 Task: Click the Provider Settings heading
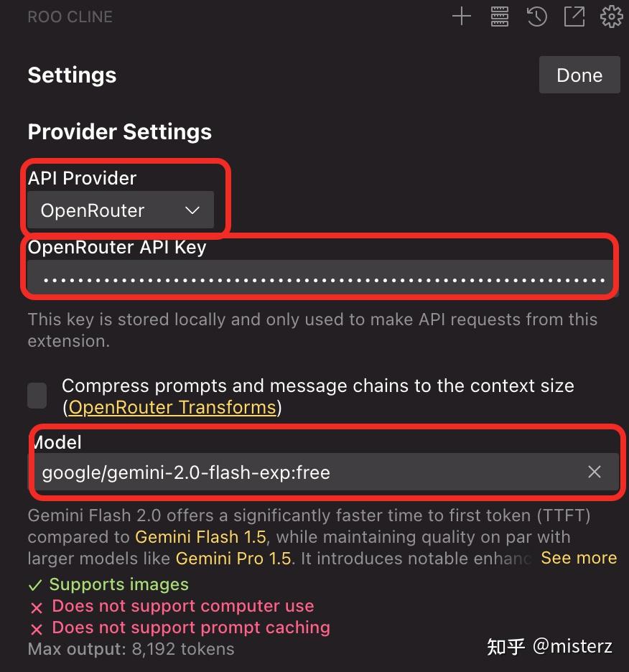tap(120, 131)
